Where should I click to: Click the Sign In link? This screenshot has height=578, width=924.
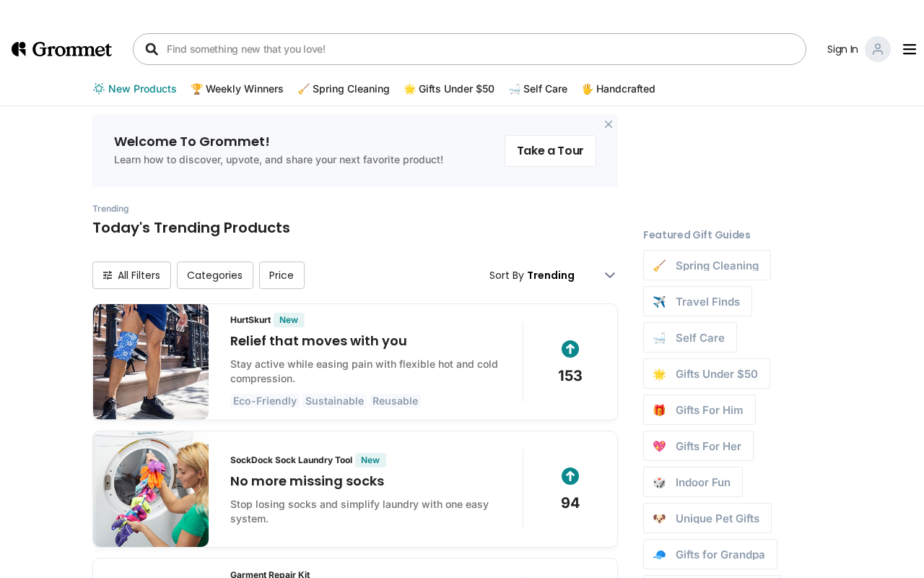pyautogui.click(x=842, y=49)
